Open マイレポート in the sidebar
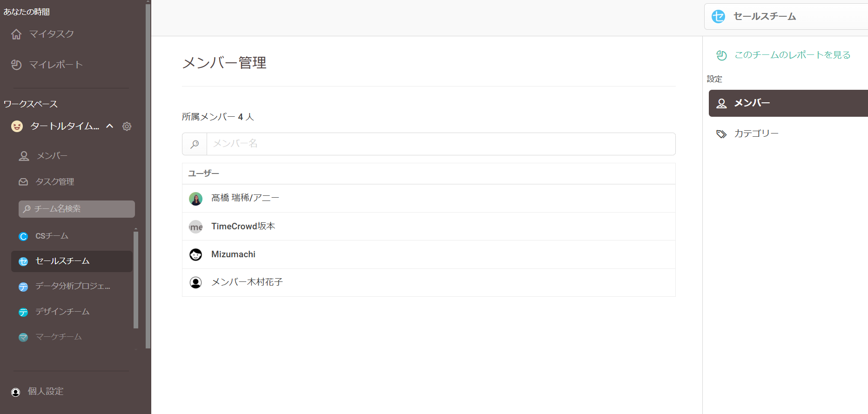Image resolution: width=868 pixels, height=414 pixels. tap(55, 65)
